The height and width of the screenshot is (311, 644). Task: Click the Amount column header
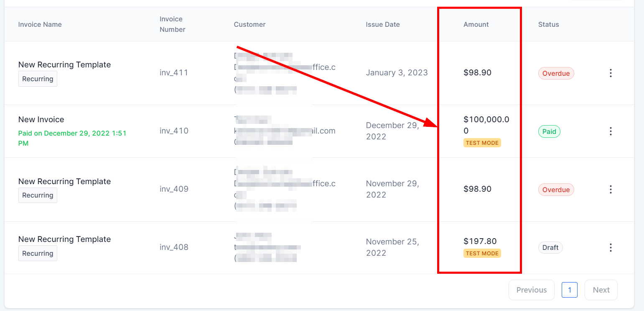tap(476, 25)
